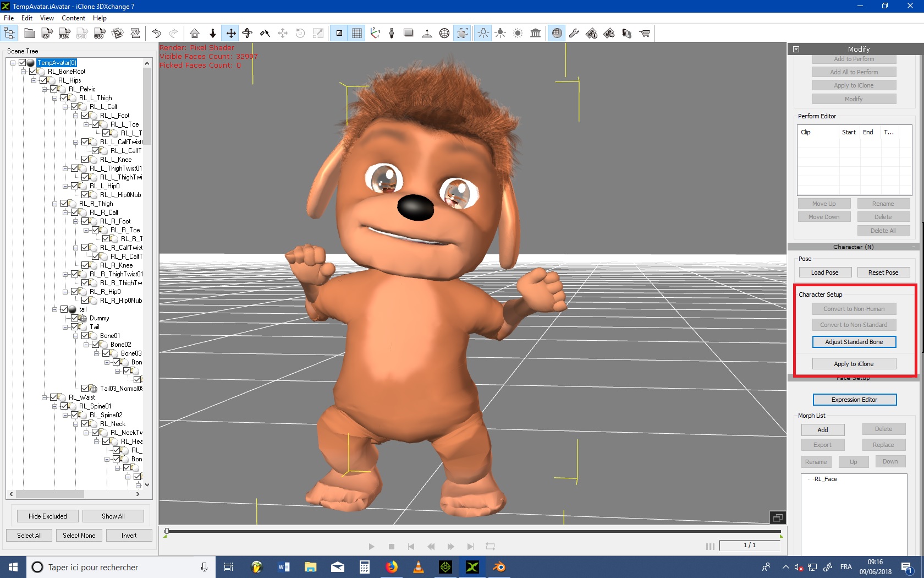
Task: Uncheck the tail node checkbox
Action: point(64,309)
